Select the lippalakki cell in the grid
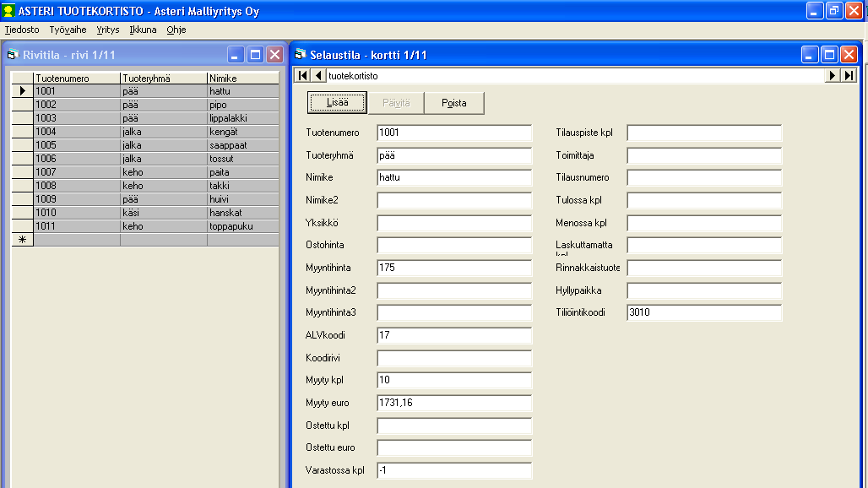Viewport: 868px width, 488px height. pos(243,118)
